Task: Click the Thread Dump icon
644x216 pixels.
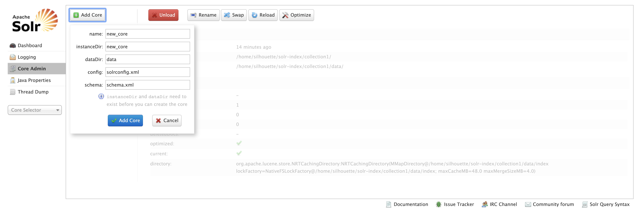Action: click(x=13, y=92)
